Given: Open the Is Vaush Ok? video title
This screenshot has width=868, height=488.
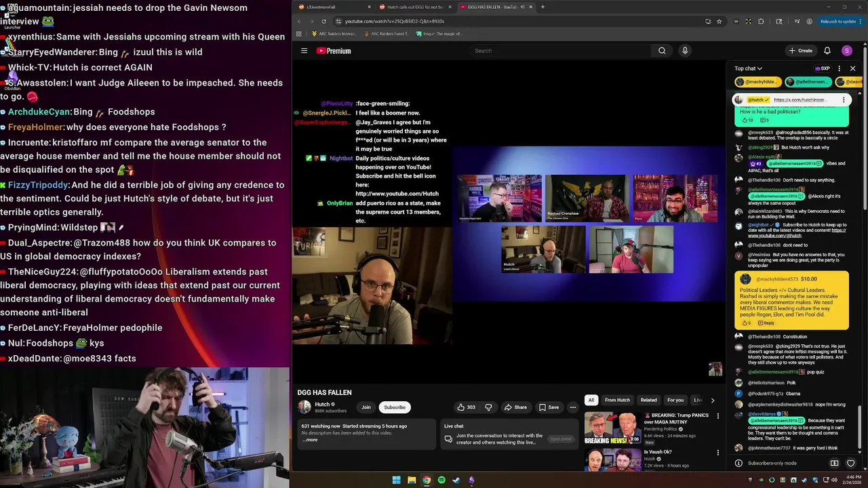Looking at the screenshot, I should click(658, 452).
